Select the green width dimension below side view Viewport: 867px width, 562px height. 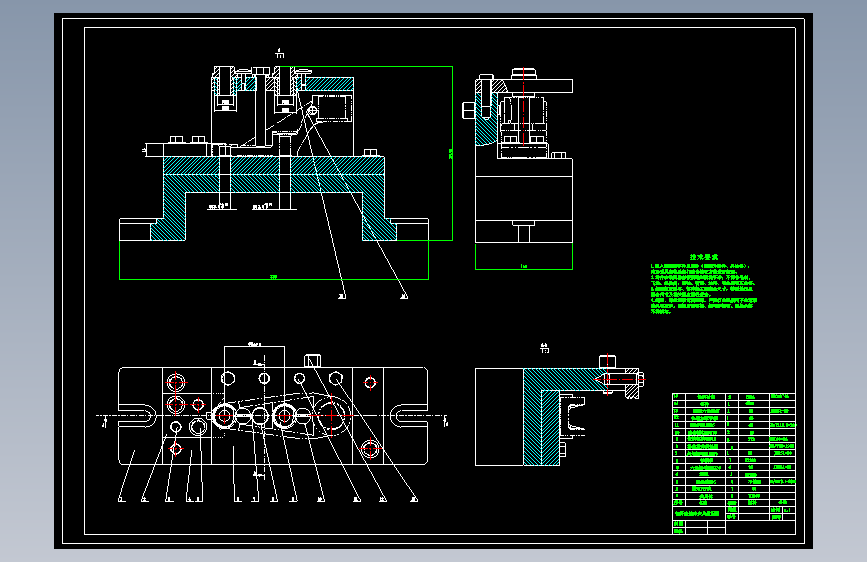point(524,268)
